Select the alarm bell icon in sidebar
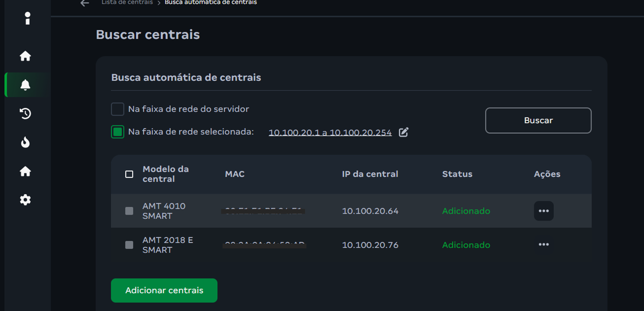Image resolution: width=644 pixels, height=311 pixels. [25, 85]
